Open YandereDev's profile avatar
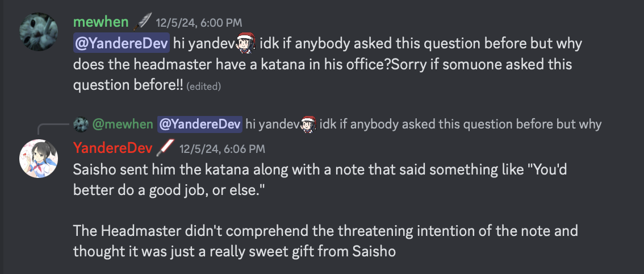This screenshot has height=274, width=644. tap(38, 157)
